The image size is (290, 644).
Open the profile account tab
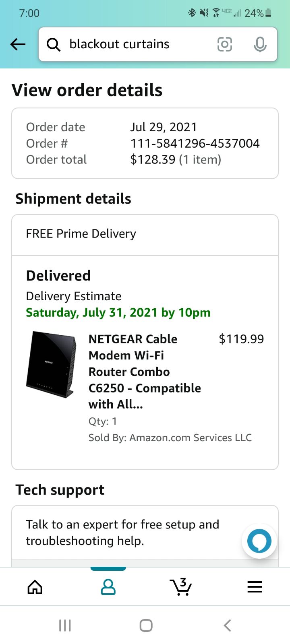coord(108,587)
